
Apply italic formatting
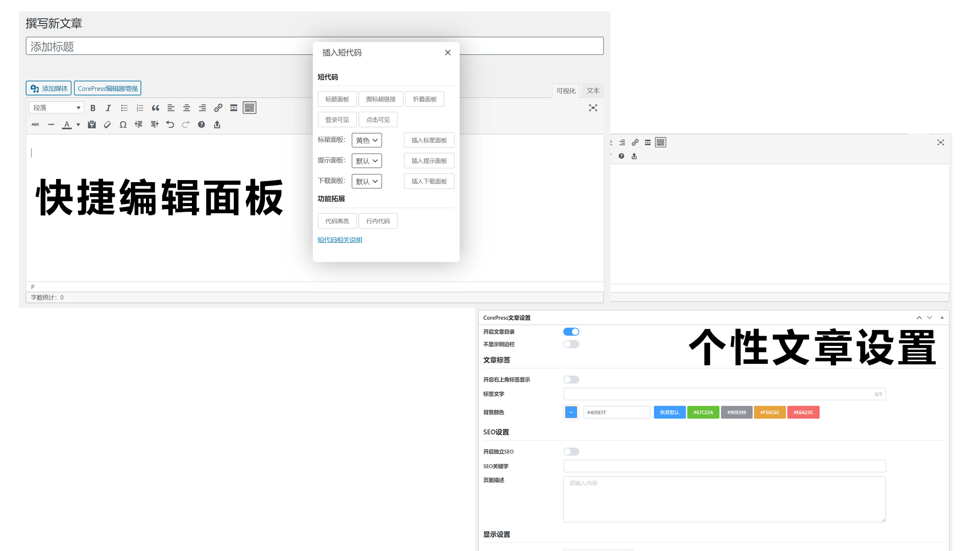tap(108, 108)
